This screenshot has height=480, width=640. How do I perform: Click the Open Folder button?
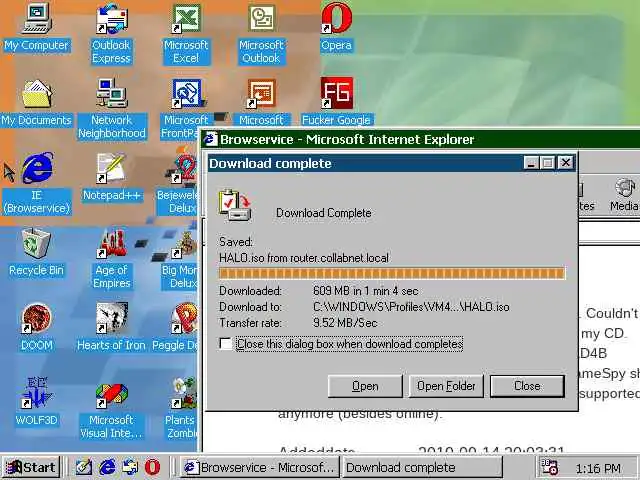[446, 386]
